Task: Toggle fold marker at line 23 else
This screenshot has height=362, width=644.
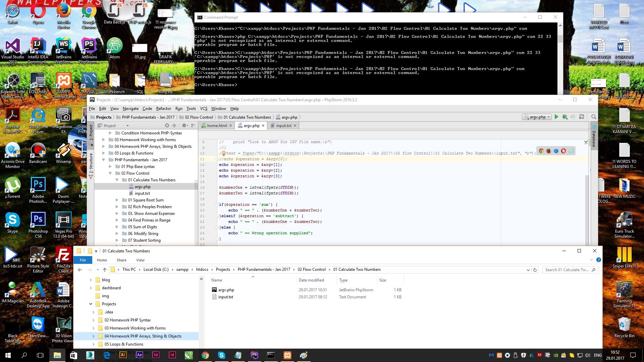Action: (217, 227)
